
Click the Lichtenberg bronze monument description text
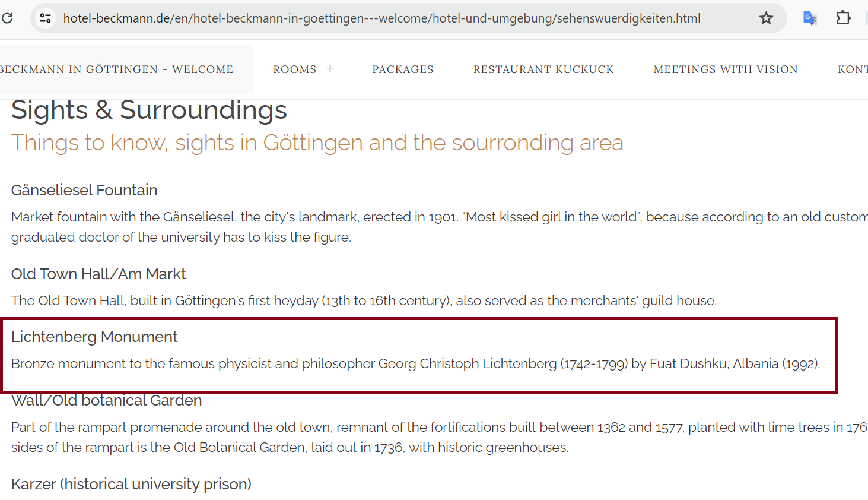click(415, 363)
